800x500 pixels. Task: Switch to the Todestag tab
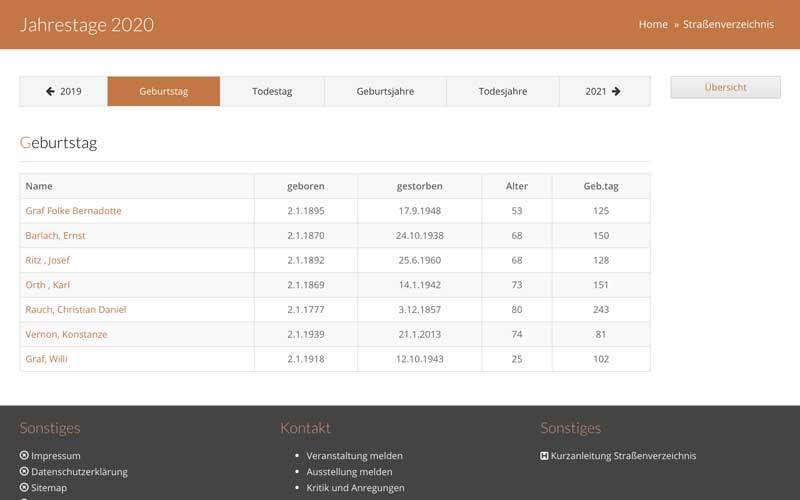click(x=272, y=91)
